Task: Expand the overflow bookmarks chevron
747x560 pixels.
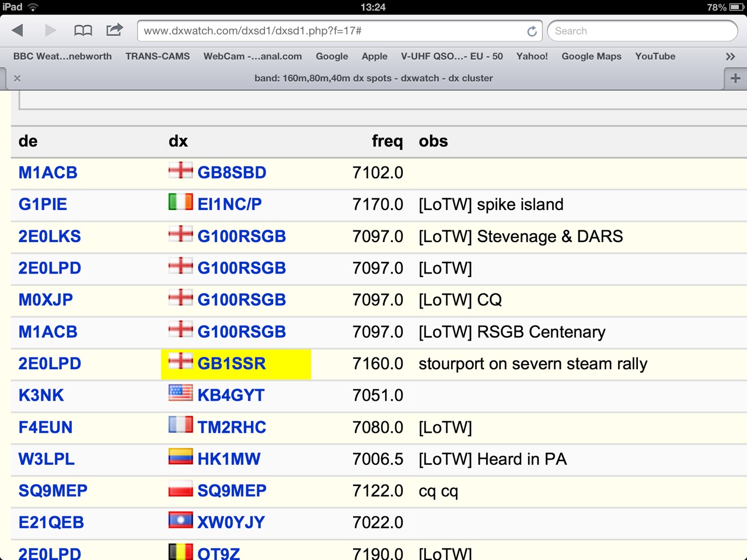Action: click(730, 57)
